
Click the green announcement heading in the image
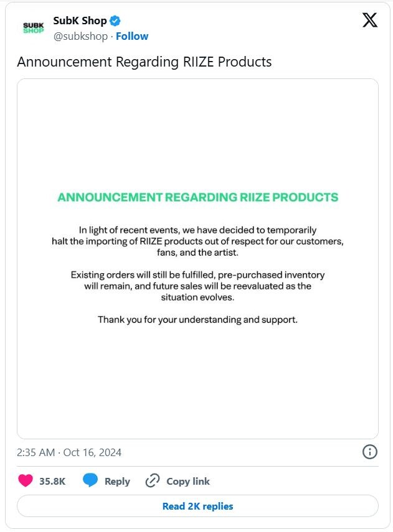point(197,197)
